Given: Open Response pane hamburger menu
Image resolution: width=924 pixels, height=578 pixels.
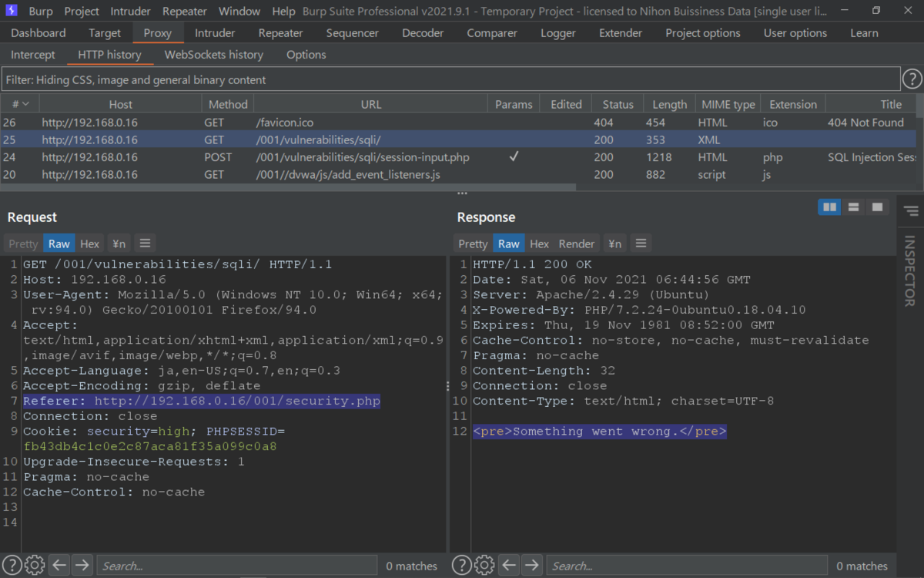Looking at the screenshot, I should (640, 244).
